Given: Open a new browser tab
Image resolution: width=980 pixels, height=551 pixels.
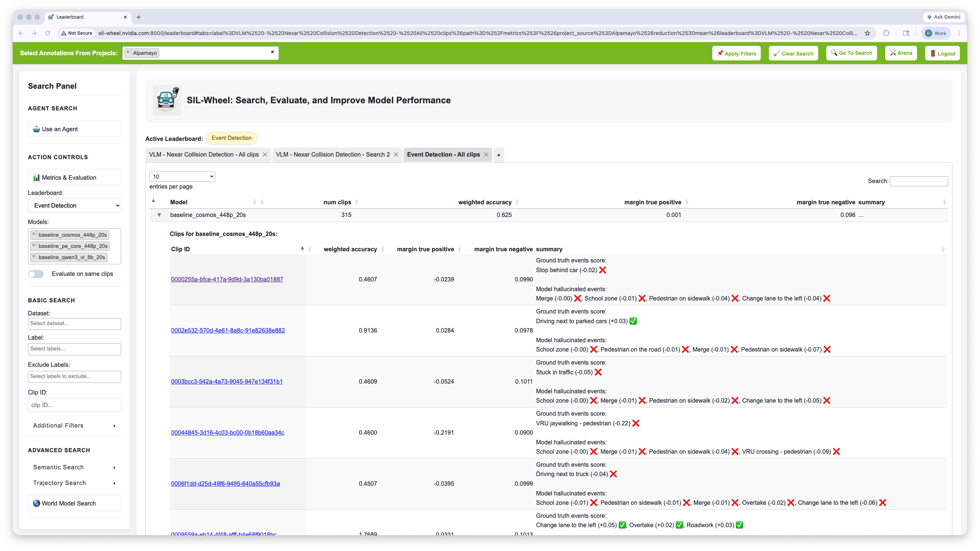Looking at the screenshot, I should 138,17.
